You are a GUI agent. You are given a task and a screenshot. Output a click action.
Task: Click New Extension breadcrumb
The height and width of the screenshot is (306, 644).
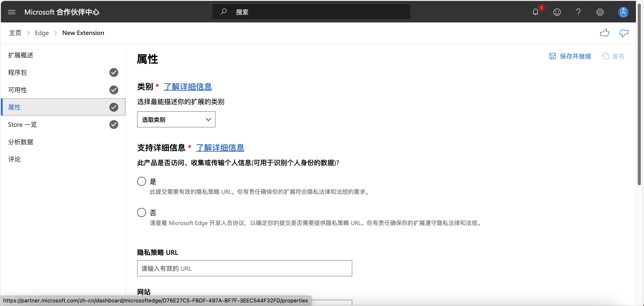pos(83,33)
